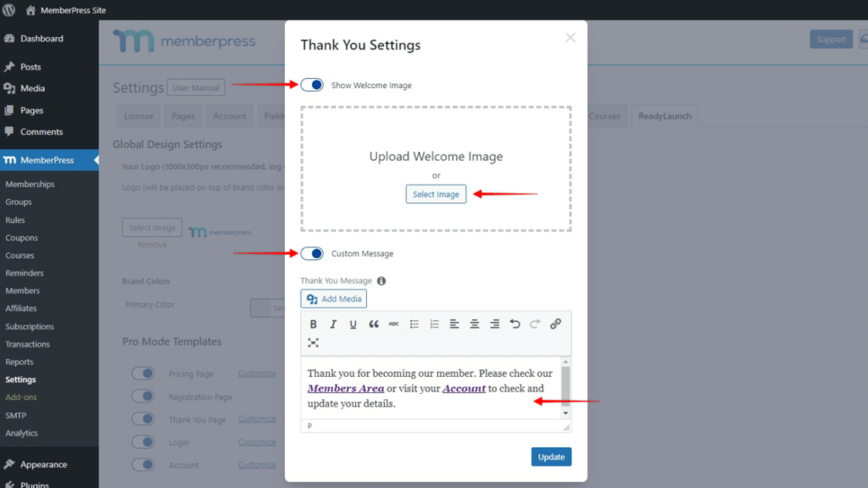
Task: Undo the last edit in the message editor
Action: tap(515, 324)
